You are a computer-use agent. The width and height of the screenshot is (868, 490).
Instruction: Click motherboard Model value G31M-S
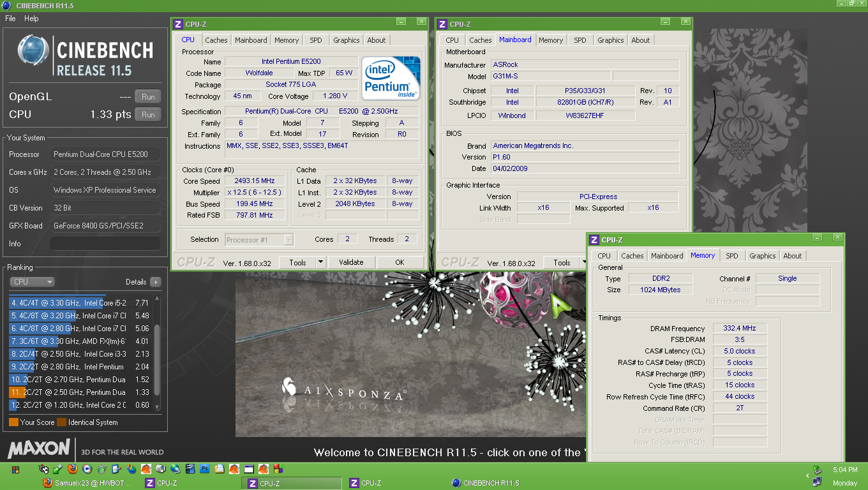point(551,77)
